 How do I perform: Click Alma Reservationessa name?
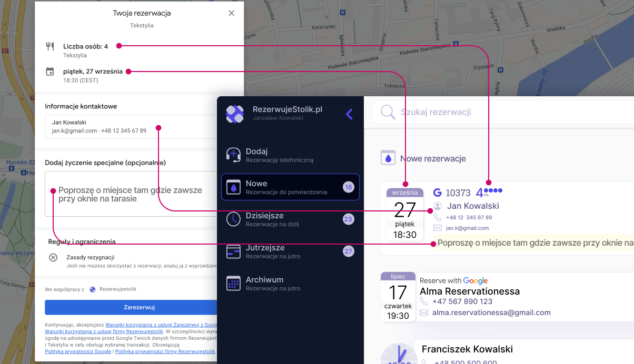(470, 291)
